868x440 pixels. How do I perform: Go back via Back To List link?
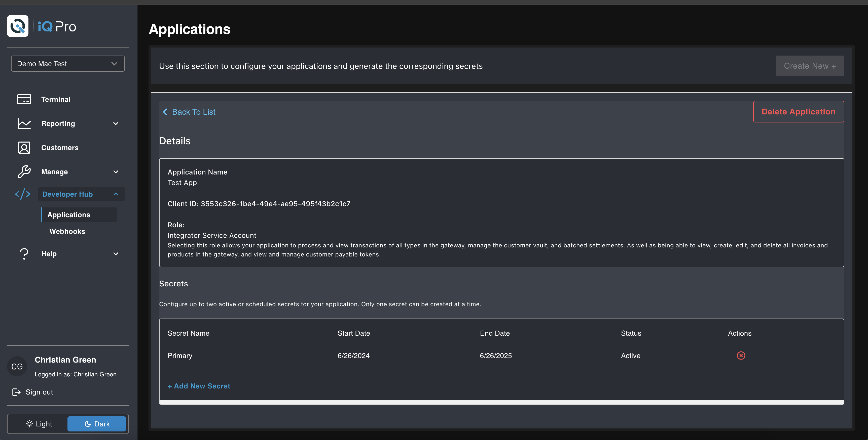[189, 112]
